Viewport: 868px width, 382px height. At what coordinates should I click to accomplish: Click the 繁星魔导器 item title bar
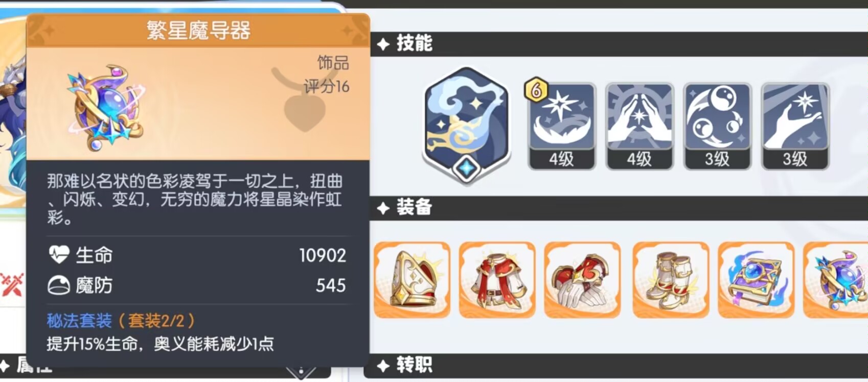[198, 31]
